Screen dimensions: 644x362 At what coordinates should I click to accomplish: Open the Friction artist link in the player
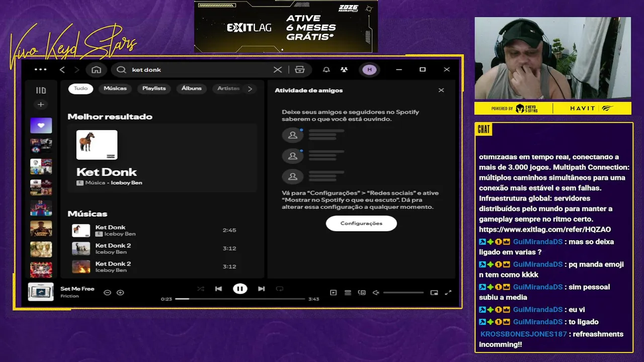coord(69,296)
